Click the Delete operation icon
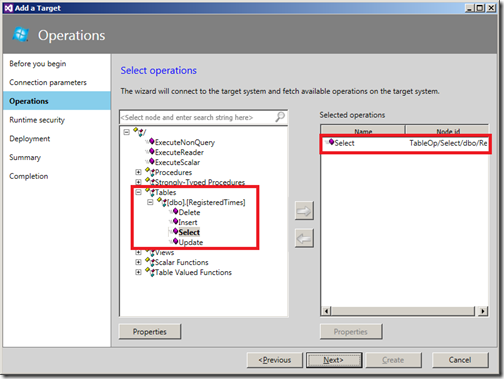The image size is (504, 379). point(175,212)
